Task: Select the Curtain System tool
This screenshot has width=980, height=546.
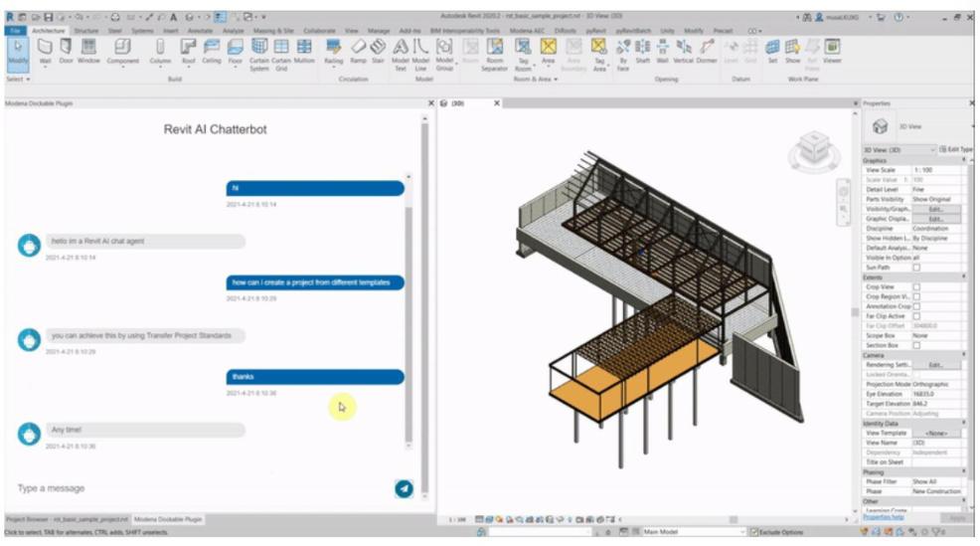Action: (x=258, y=55)
